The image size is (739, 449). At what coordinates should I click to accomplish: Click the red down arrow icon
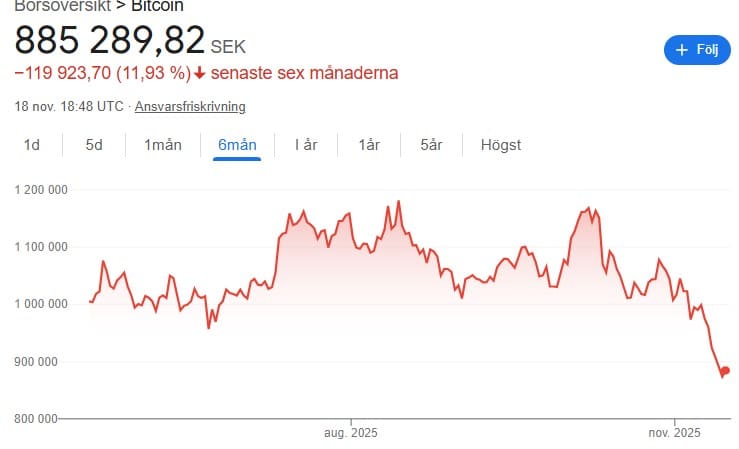(x=200, y=73)
